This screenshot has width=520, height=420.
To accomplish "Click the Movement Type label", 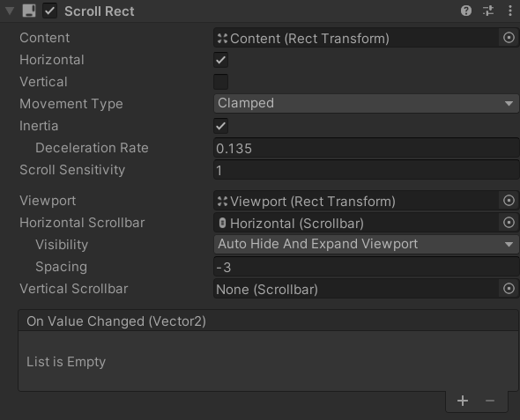I will click(71, 104).
